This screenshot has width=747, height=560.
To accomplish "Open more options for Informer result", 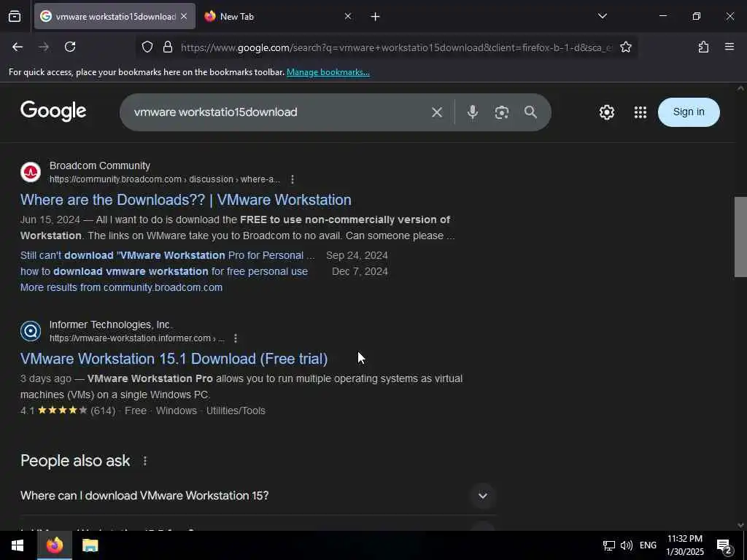I will pos(236,338).
